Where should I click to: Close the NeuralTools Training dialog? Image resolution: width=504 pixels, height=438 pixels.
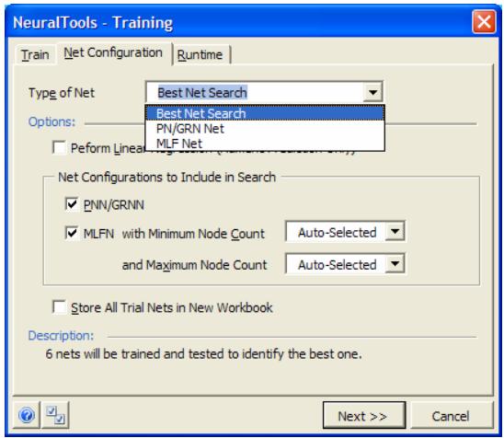(484, 22)
